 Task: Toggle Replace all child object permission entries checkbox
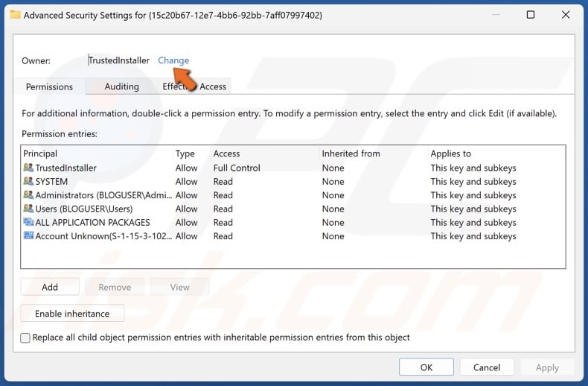(26, 338)
